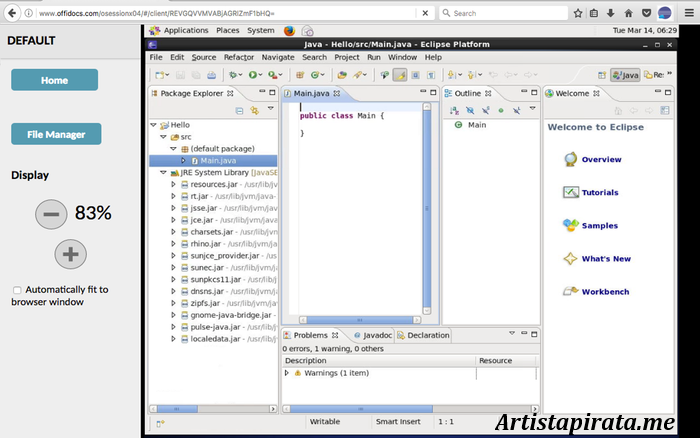Click the Search flashlight toolbar icon
Image resolution: width=700 pixels, height=438 pixels.
[357, 75]
